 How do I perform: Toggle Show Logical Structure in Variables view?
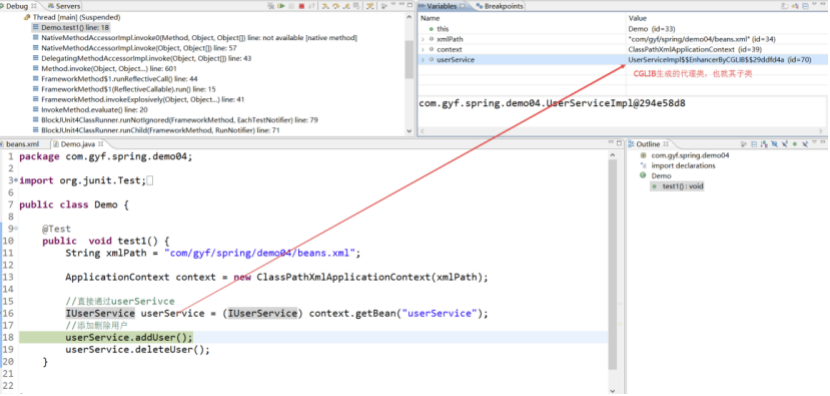795,6
